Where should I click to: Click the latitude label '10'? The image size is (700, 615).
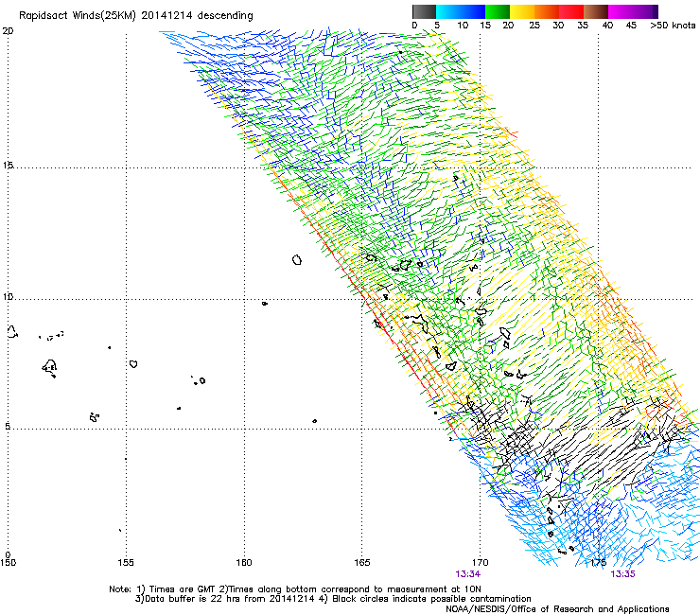8,297
